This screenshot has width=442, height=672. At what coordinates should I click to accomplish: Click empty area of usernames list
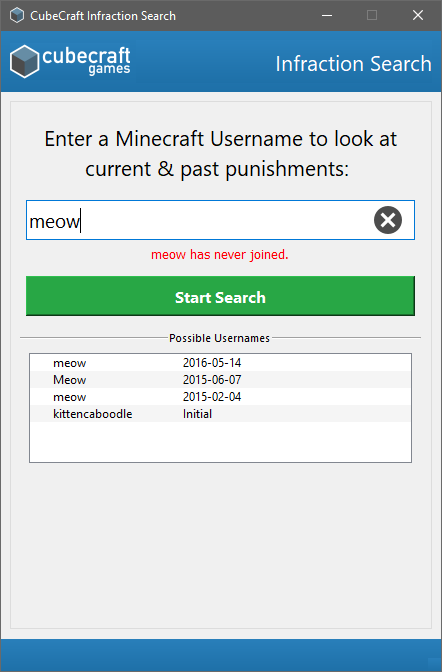(x=220, y=442)
